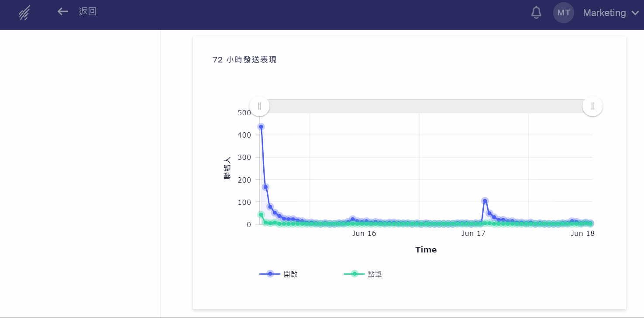Go back via the 返回 link
Viewport: 644px width, 318px height.
[88, 12]
